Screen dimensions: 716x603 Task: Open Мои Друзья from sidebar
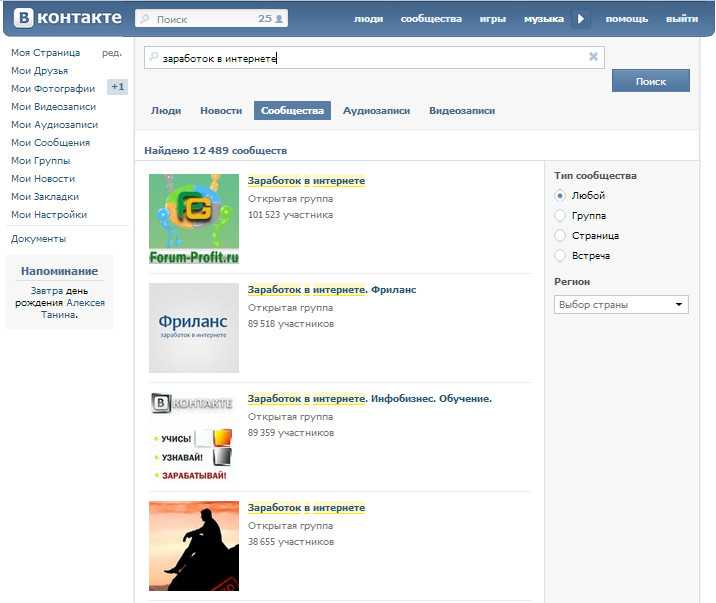[39, 71]
